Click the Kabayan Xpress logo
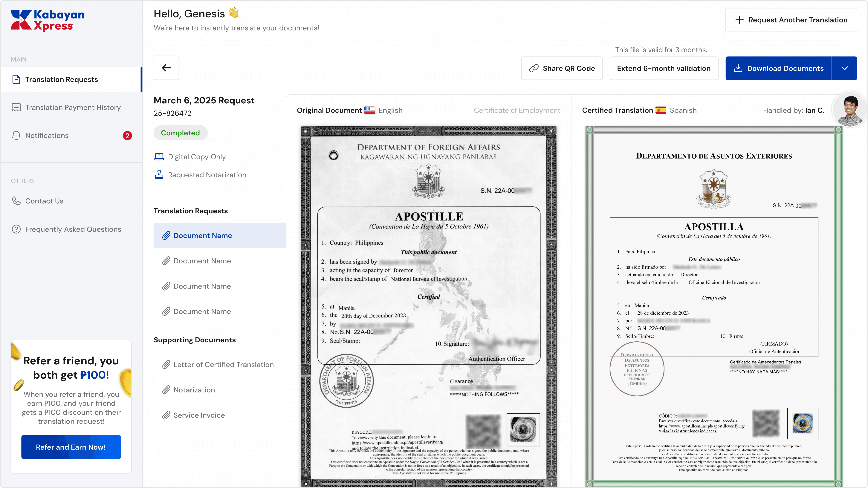 click(48, 20)
